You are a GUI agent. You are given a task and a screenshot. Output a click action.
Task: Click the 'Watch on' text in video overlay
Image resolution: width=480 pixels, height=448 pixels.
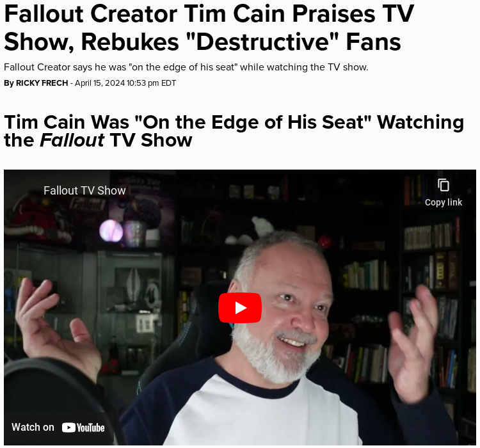click(x=33, y=427)
